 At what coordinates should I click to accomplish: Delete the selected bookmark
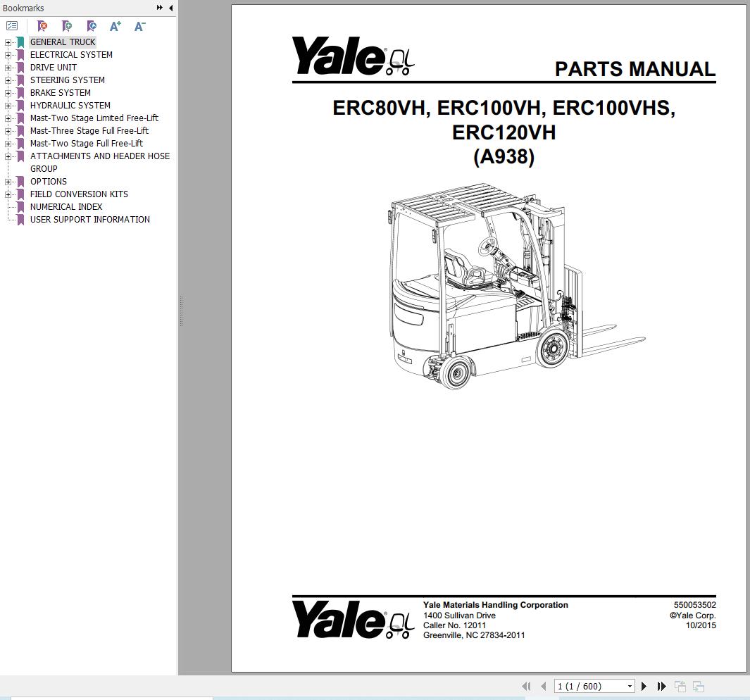pos(42,25)
